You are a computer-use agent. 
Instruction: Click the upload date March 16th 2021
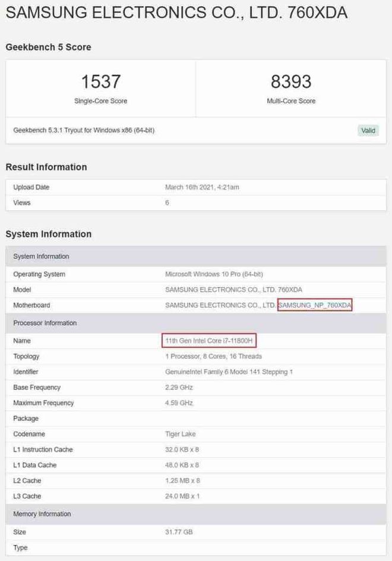click(202, 187)
